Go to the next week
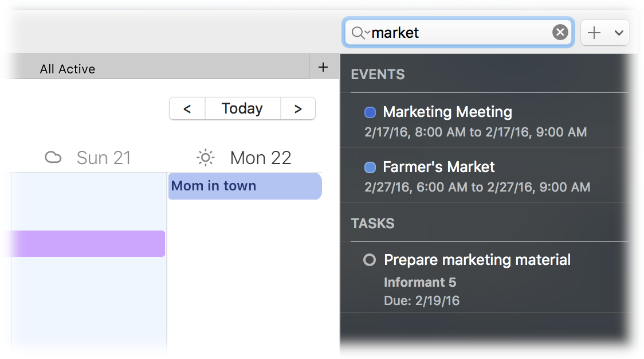The height and width of the screenshot is (359, 644). [298, 108]
